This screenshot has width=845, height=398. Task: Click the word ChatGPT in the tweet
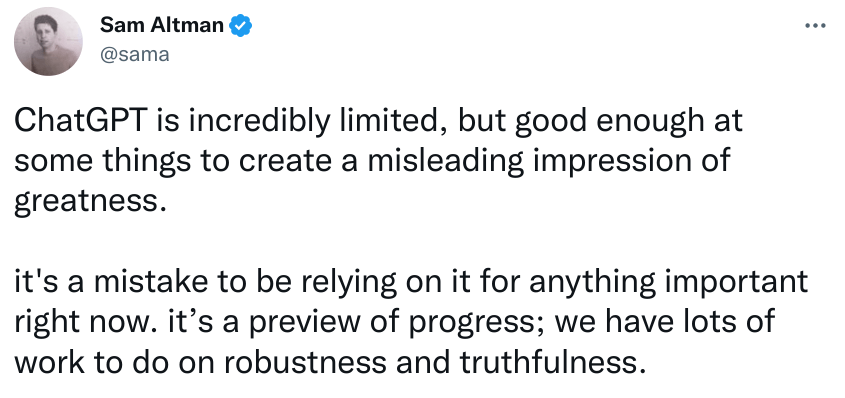[81, 121]
